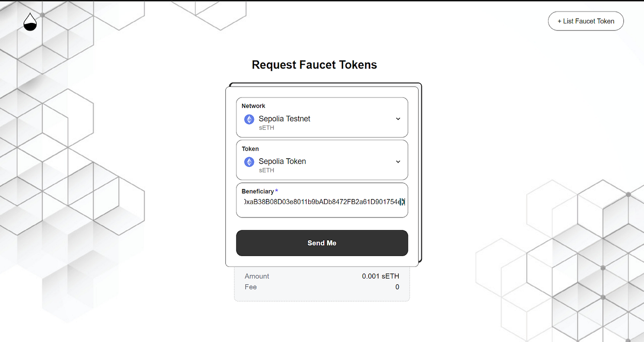
Task: Click the Request Faucet Tokens heading
Action: (314, 64)
